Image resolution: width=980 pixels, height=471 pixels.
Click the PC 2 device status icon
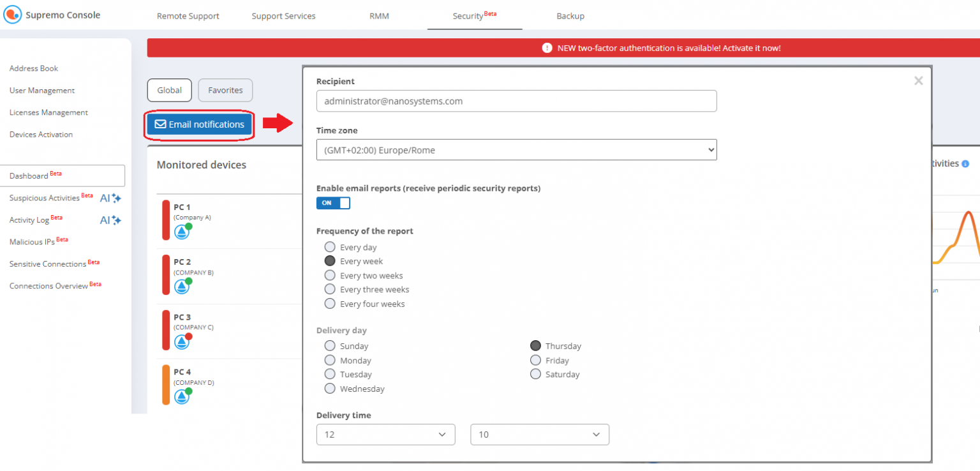[182, 286]
